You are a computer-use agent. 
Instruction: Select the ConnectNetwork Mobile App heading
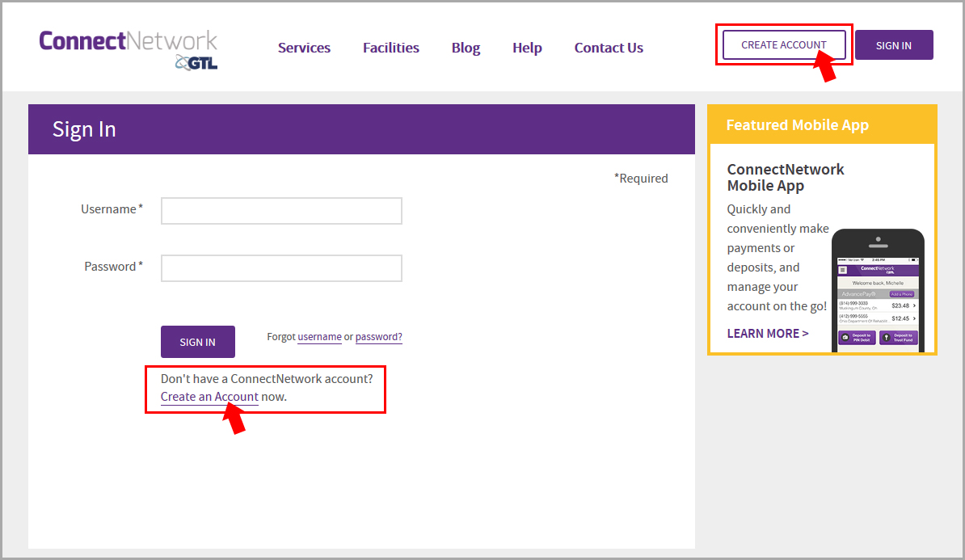(x=786, y=177)
